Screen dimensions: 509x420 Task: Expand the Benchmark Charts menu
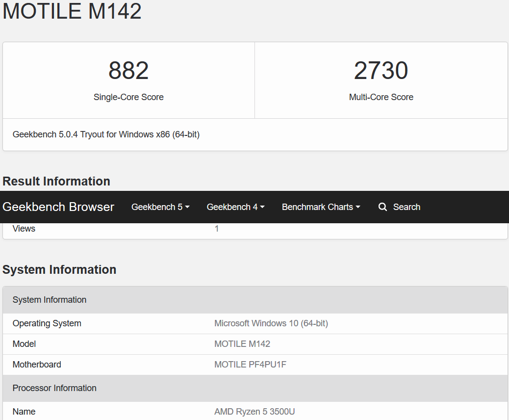321,207
